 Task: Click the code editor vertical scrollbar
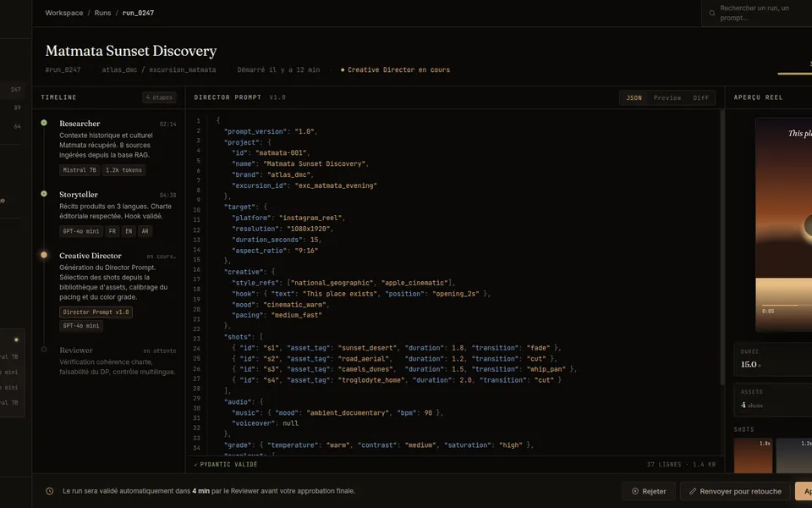coord(721,248)
